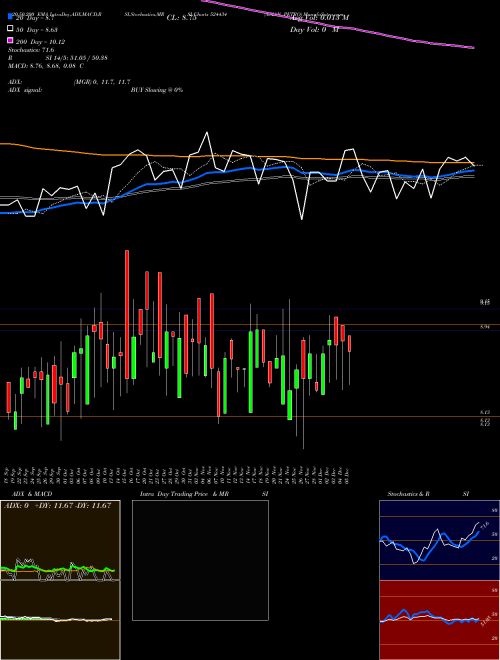Viewport: 500px width, 660px height.
Task: Click the white 50 Day legend swatch
Action: (10, 29)
